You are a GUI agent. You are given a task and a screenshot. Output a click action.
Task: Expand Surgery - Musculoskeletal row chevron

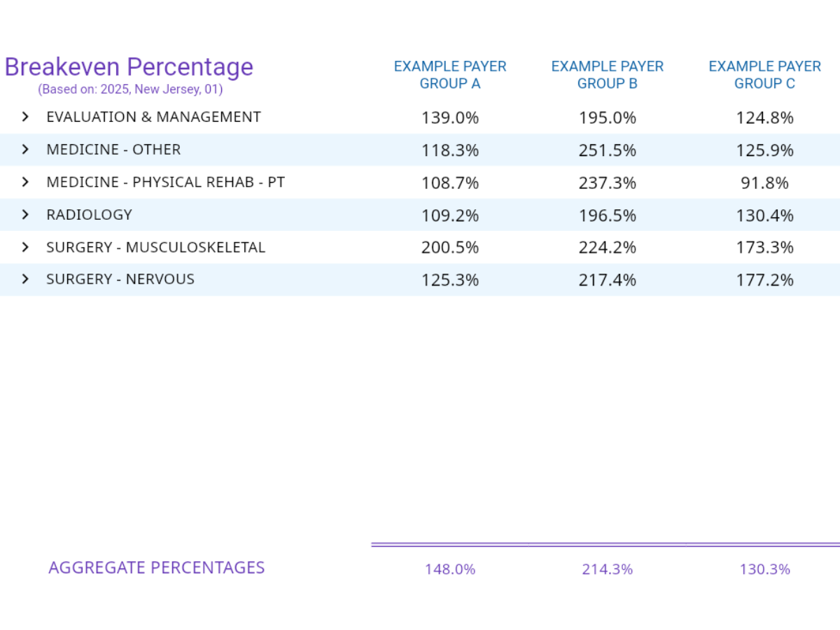26,247
